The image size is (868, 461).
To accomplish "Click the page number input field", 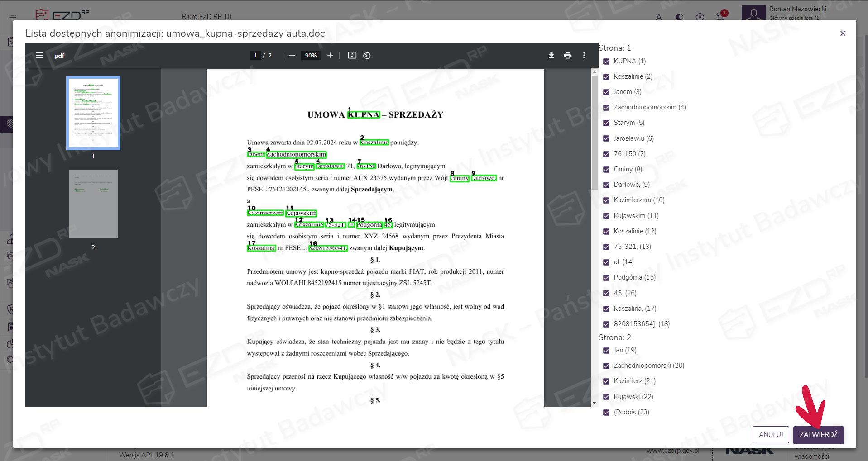I will coord(255,55).
